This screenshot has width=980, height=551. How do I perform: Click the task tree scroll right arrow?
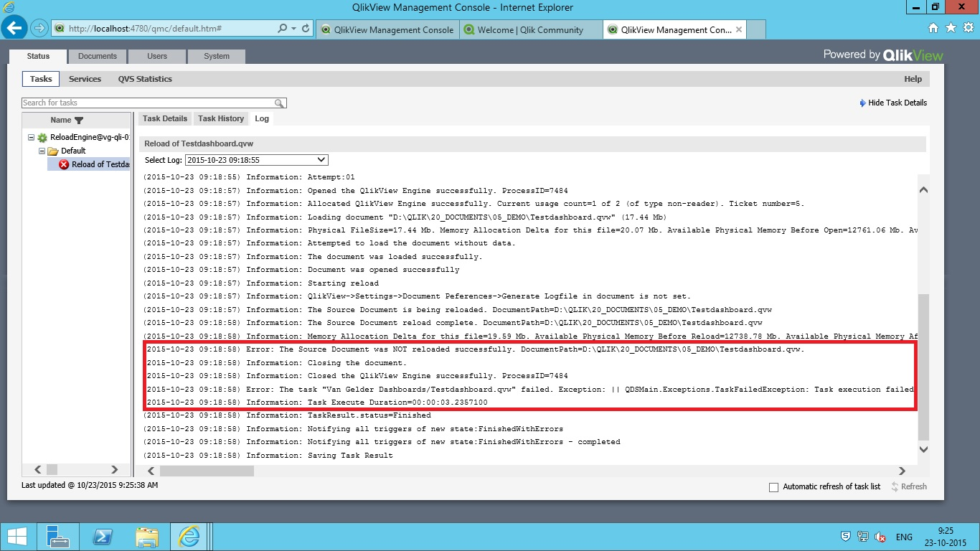point(114,469)
